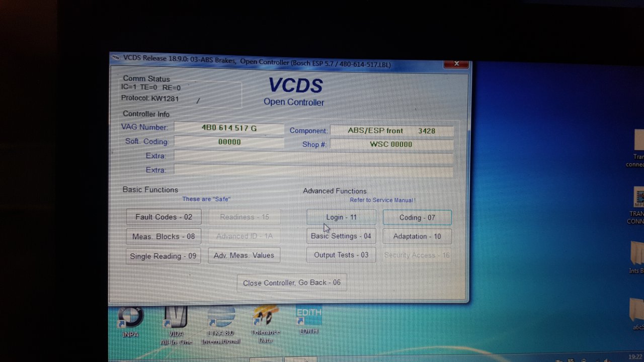Open Adaptation - 10
Viewport: 644px width, 362px height.
[x=417, y=236]
